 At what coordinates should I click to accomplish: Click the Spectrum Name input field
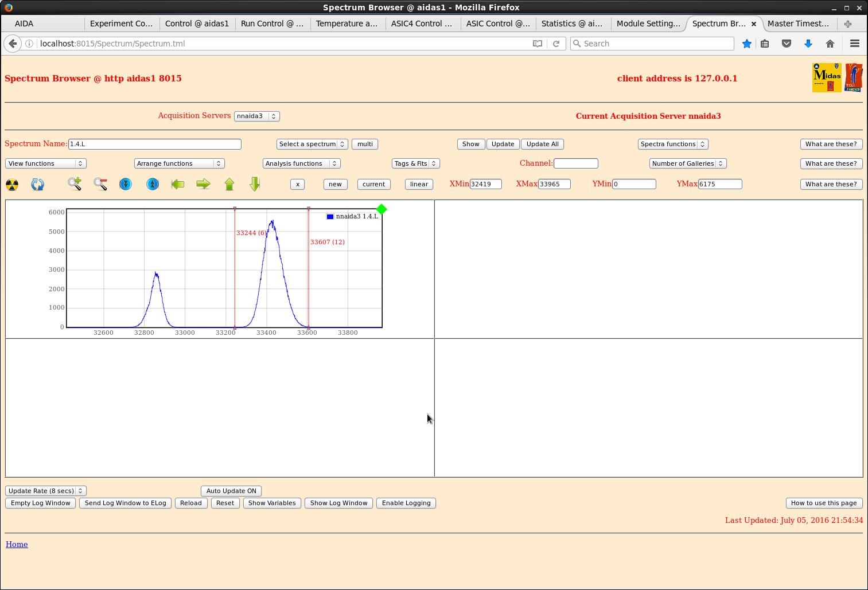point(155,144)
